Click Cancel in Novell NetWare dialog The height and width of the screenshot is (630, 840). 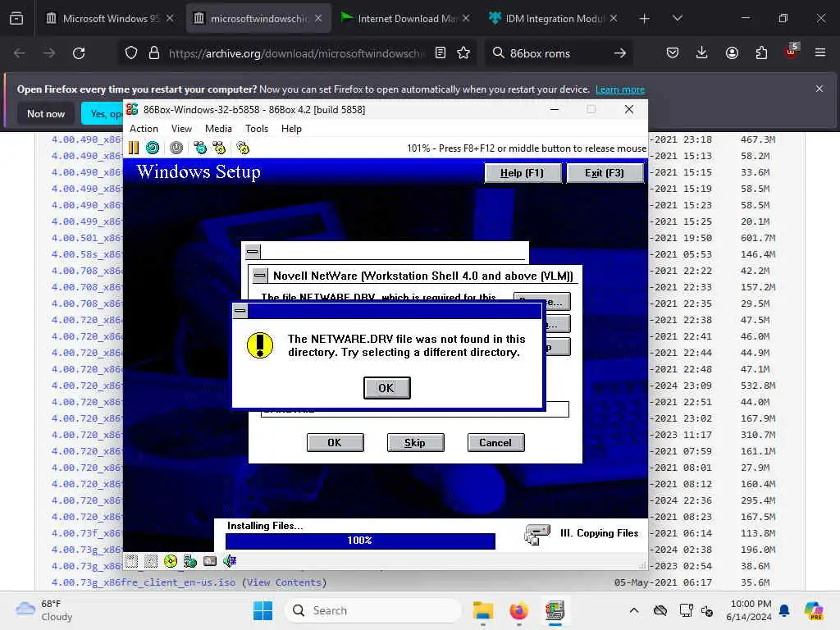495,442
